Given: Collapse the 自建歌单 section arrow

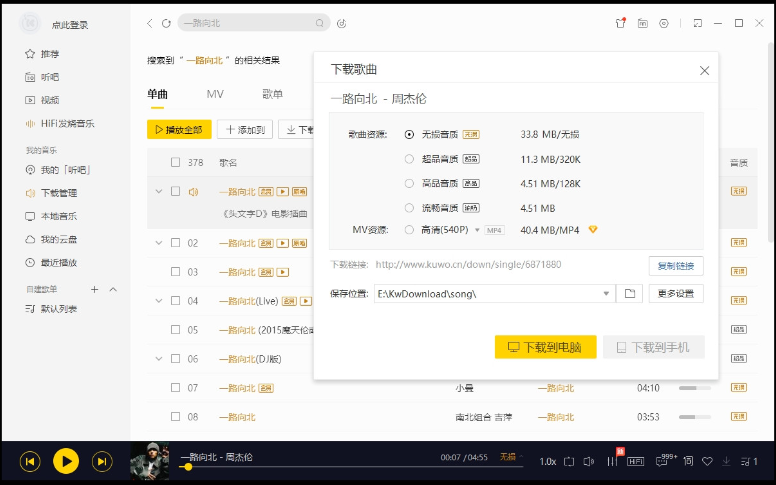Looking at the screenshot, I should 113,289.
